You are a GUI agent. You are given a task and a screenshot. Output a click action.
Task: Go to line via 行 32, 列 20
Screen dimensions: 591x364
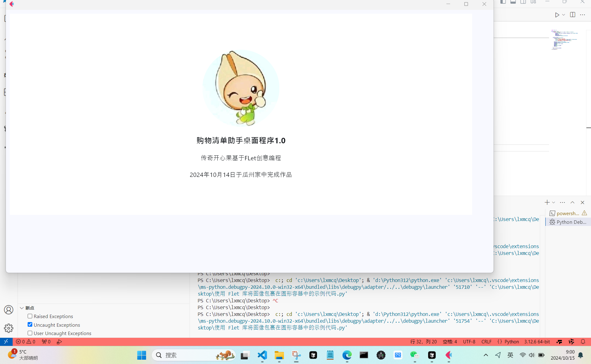coord(423,342)
